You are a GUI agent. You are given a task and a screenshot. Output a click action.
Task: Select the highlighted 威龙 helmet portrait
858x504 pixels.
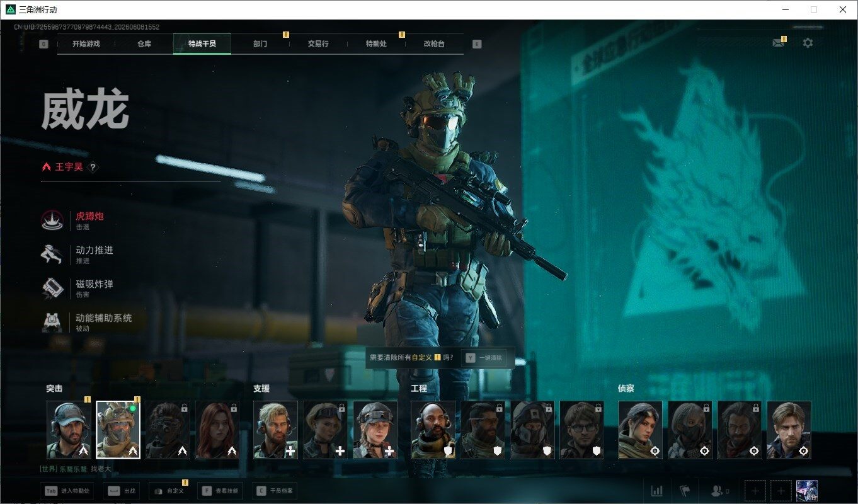click(x=118, y=430)
